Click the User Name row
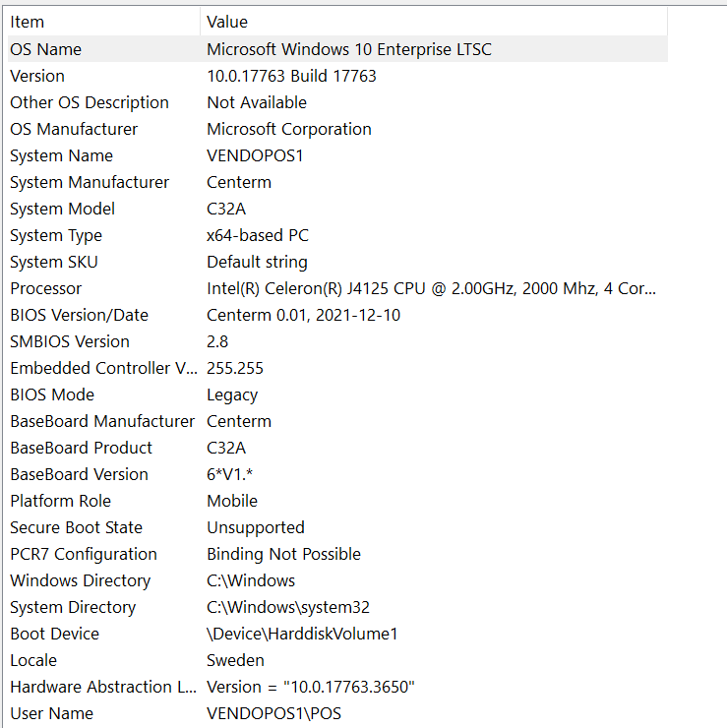The height and width of the screenshot is (728, 727). (52, 713)
